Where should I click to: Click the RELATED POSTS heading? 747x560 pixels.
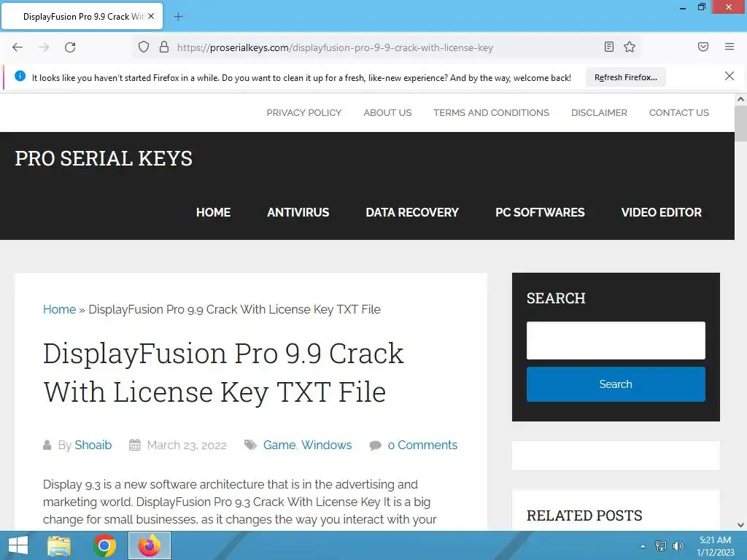click(584, 516)
